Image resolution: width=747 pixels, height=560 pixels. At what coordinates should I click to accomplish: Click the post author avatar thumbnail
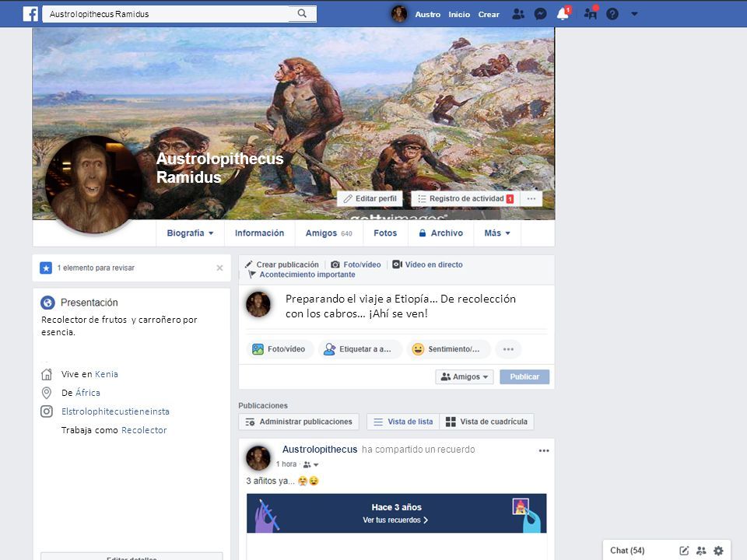tap(258, 457)
